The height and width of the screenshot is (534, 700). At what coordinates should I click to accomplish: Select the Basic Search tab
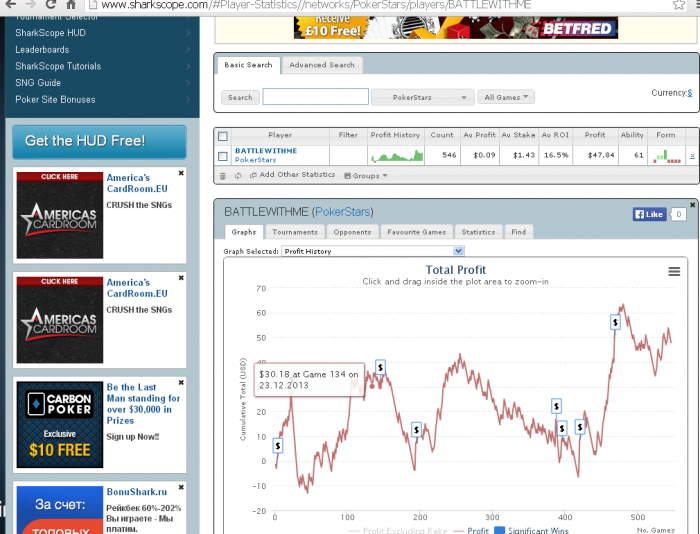248,65
